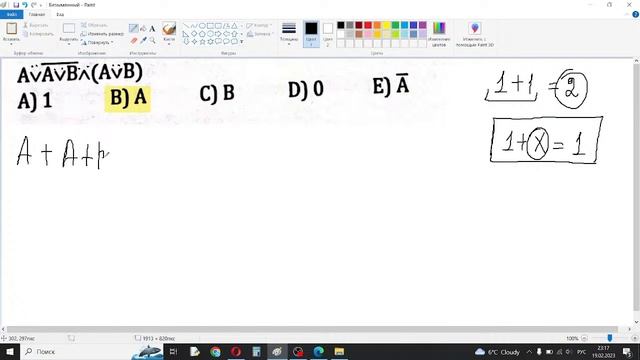The image size is (640, 360).
Task: Switch to the Home ribbon tab
Action: 37,14
